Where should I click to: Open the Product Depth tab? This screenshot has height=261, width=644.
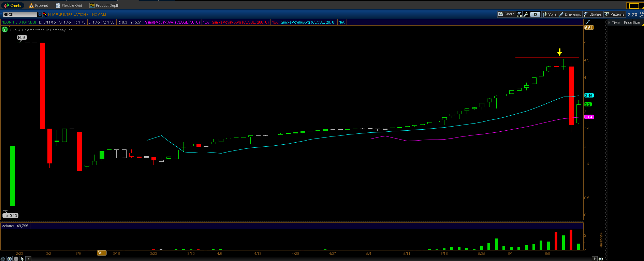point(104,5)
